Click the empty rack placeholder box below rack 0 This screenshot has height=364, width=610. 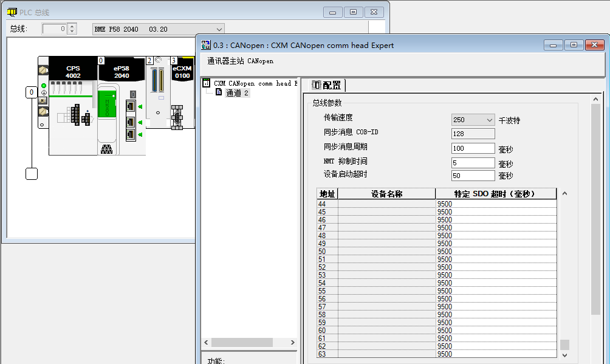[x=32, y=174]
